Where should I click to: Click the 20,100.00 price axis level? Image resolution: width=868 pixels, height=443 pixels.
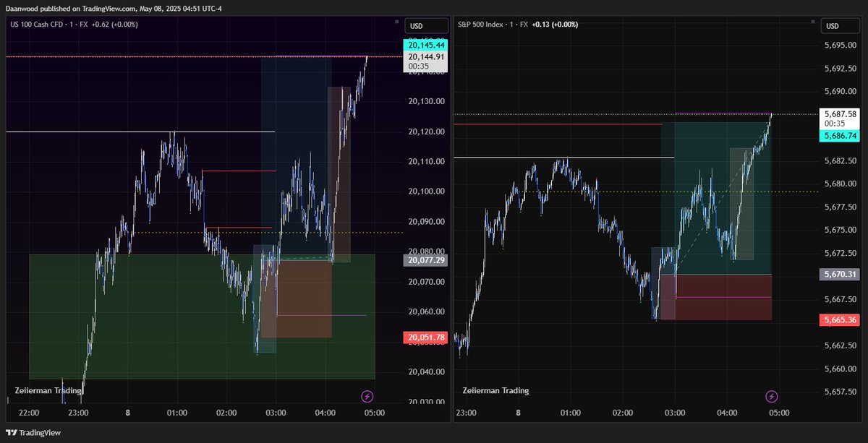click(x=427, y=192)
